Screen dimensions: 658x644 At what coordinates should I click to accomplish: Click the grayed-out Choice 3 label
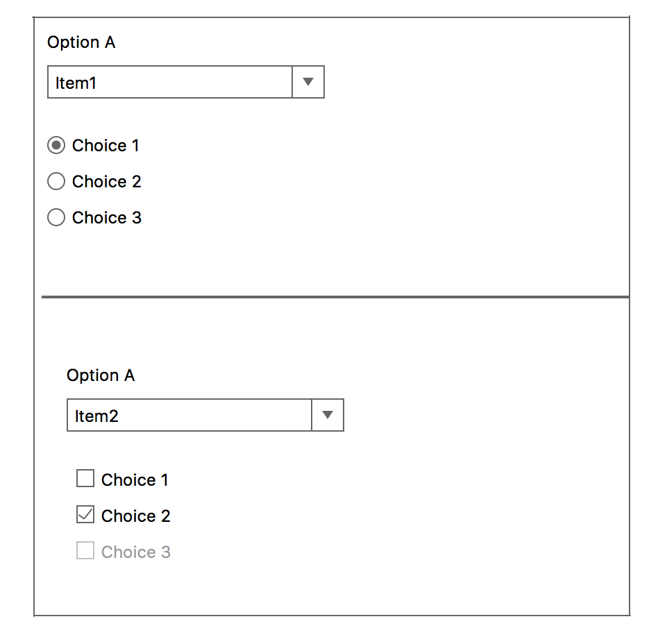(136, 552)
